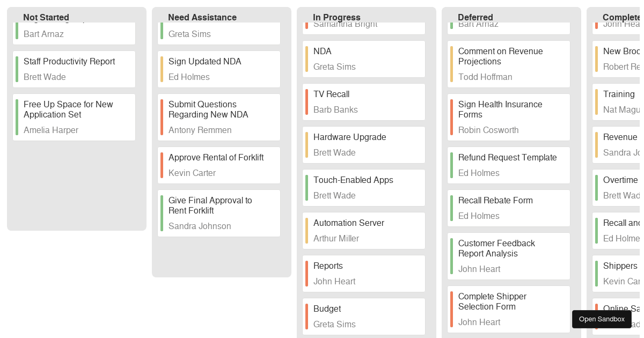Select the "Hardware Upgrade" card

point(363,144)
